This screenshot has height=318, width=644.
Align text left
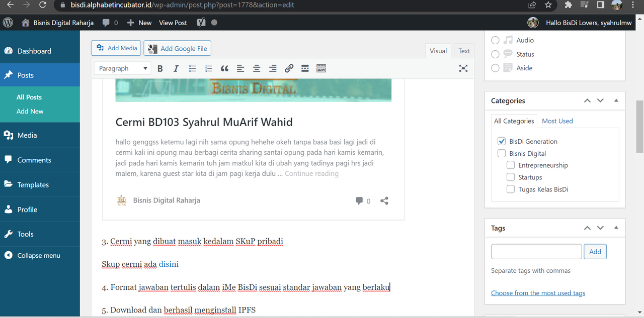[240, 68]
